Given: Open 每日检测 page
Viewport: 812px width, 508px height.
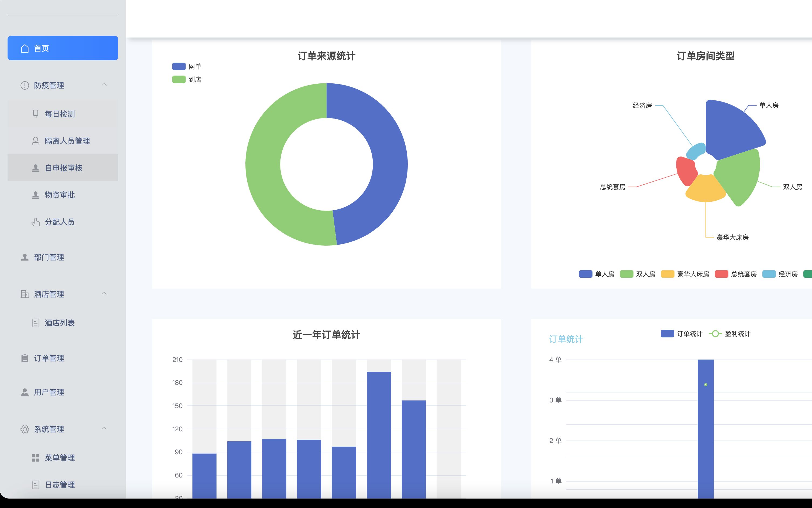Looking at the screenshot, I should pyautogui.click(x=63, y=114).
